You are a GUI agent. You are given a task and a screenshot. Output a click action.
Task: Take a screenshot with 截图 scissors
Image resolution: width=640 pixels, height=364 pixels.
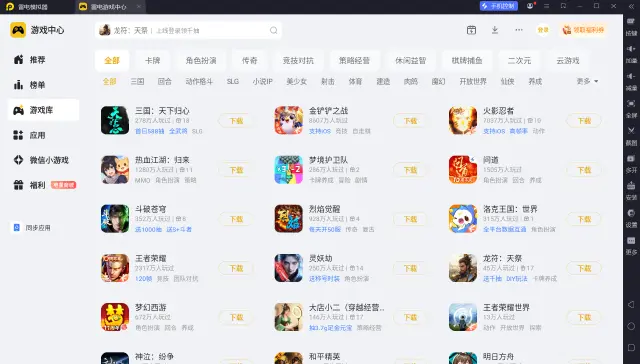click(631, 131)
